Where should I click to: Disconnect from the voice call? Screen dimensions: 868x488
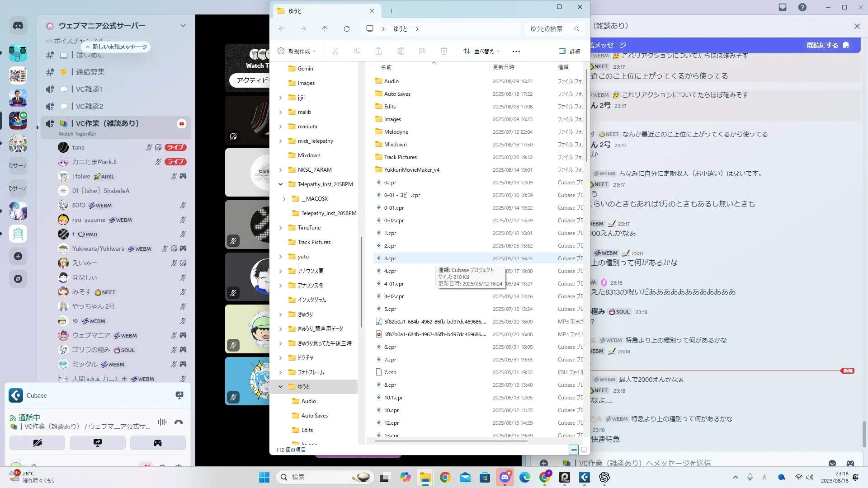179,422
